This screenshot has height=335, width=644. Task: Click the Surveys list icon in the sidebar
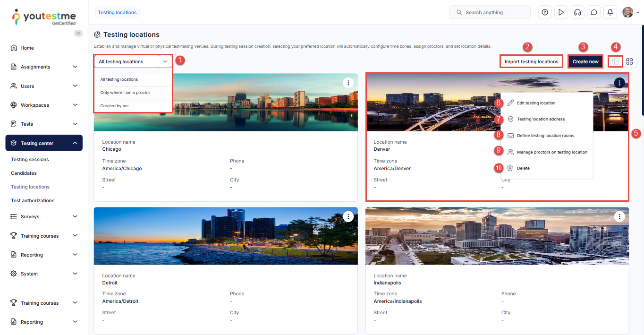pos(14,216)
